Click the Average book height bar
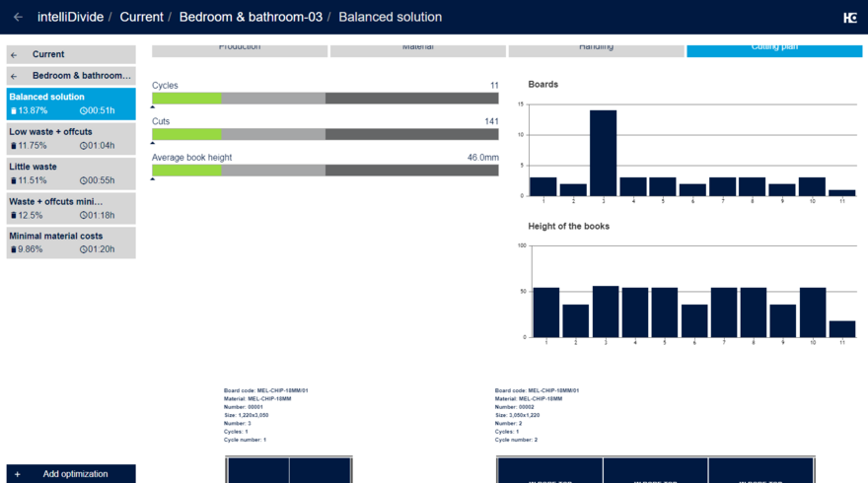 coord(325,171)
